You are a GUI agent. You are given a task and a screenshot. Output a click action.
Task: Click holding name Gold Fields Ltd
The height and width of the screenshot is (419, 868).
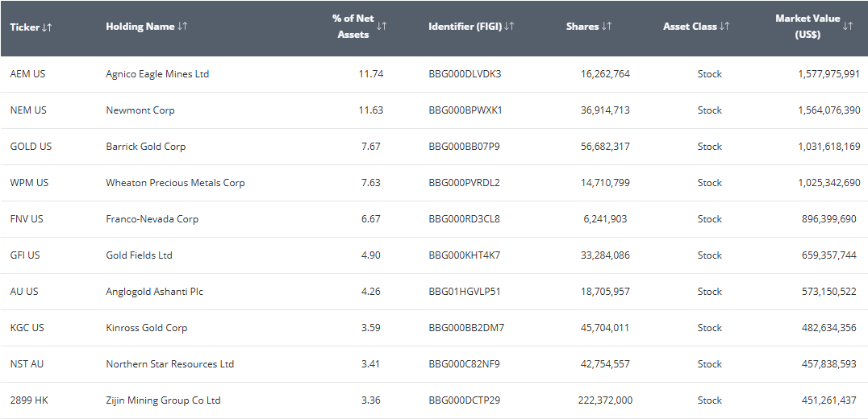click(x=139, y=255)
